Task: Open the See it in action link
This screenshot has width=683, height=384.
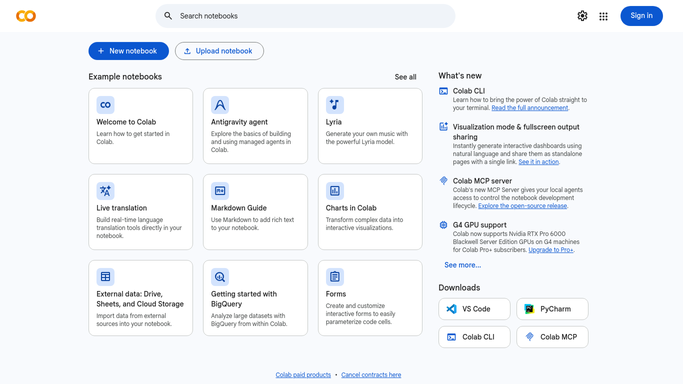Action: coord(538,162)
